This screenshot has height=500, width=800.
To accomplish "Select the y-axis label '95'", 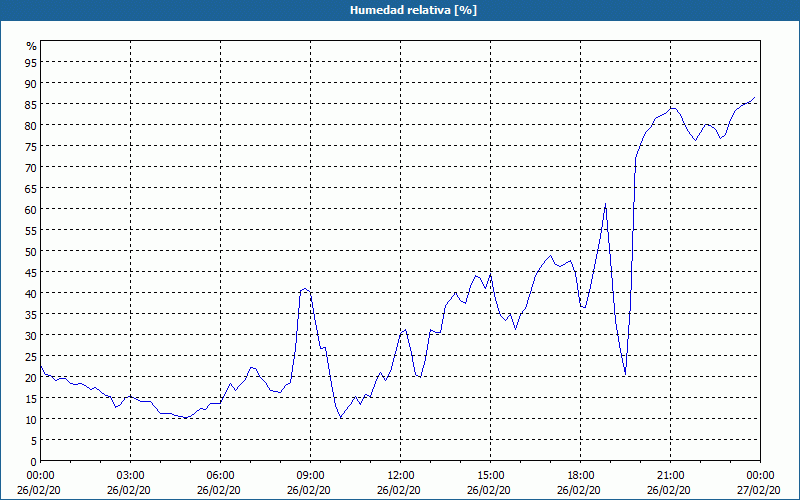I will [31, 62].
